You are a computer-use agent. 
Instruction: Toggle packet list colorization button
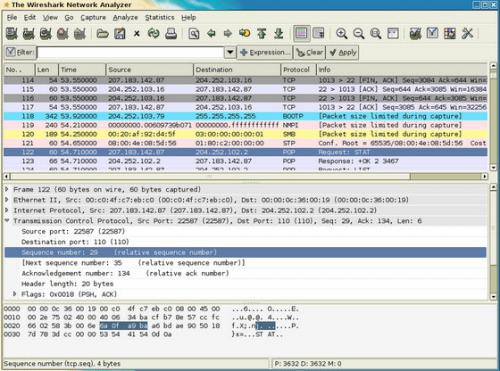[302, 34]
